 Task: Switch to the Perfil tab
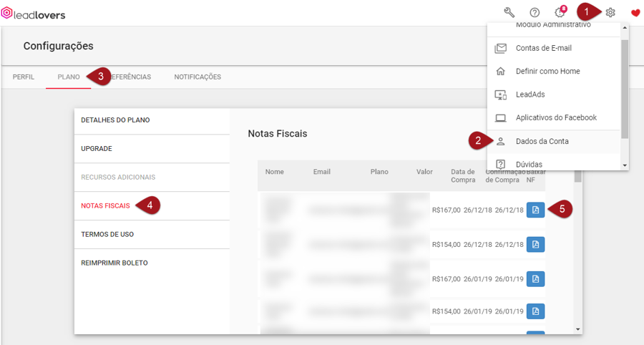pyautogui.click(x=23, y=77)
